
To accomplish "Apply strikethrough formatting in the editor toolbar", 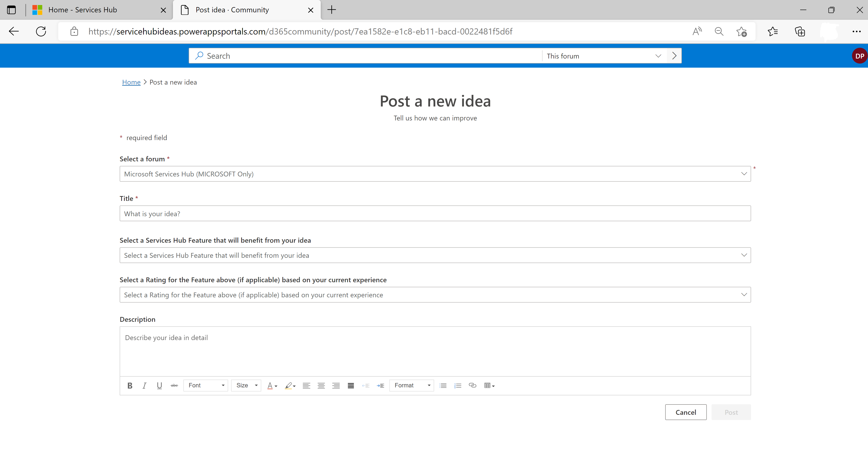I will coord(174,386).
